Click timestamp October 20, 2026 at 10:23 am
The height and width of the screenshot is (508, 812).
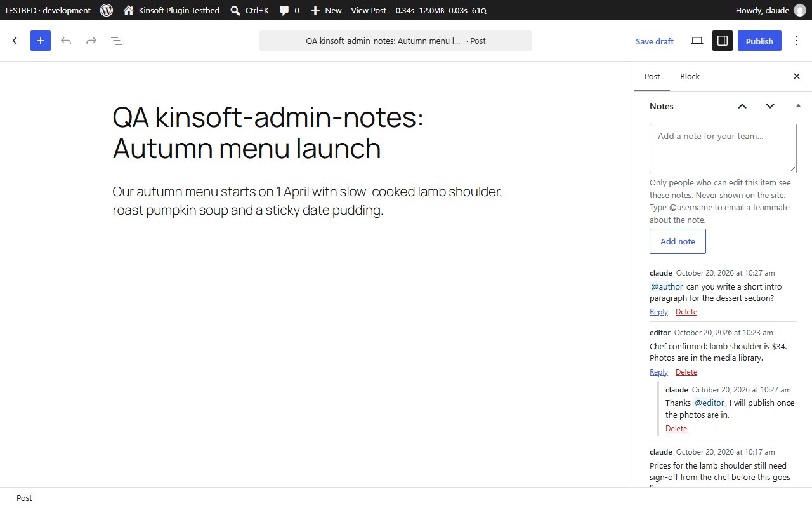[x=724, y=333]
